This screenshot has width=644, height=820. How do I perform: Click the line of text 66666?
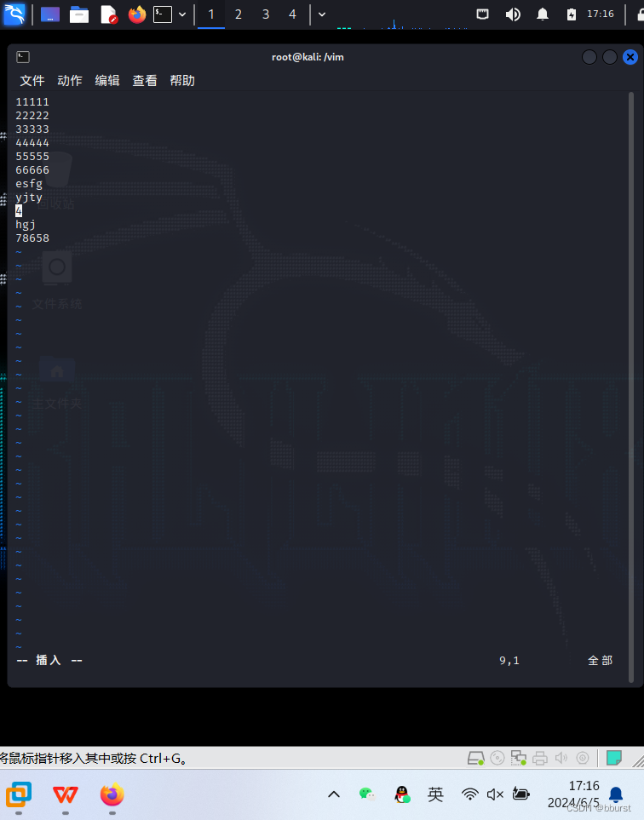32,170
